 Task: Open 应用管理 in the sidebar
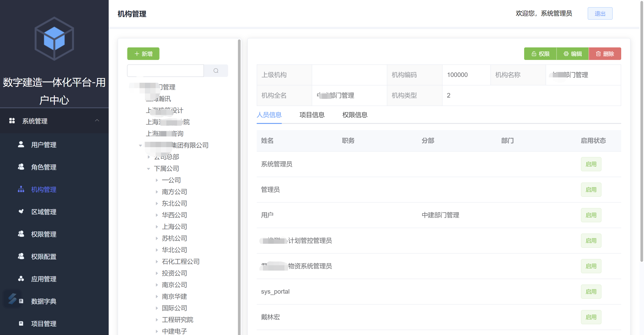(x=44, y=279)
